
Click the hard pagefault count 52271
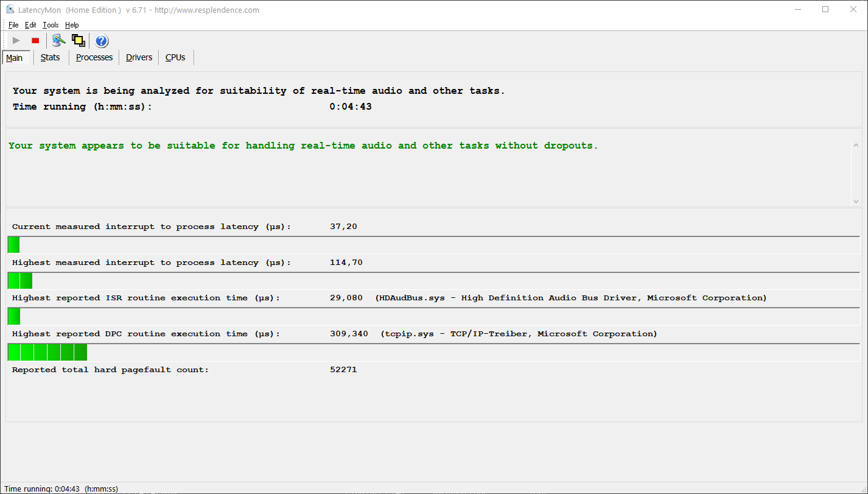click(343, 370)
